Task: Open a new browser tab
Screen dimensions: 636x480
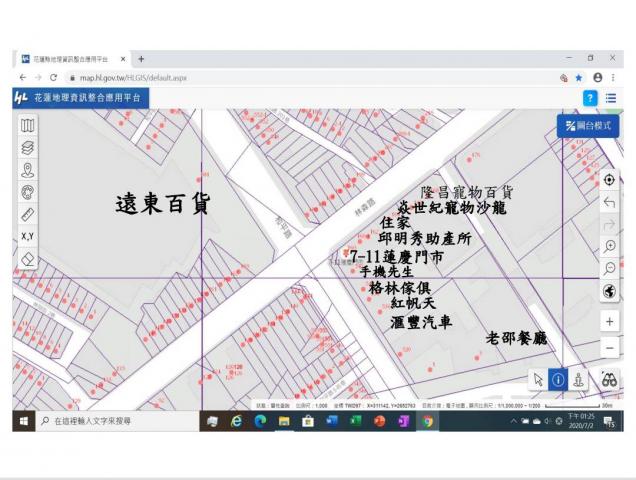Action: click(x=141, y=59)
